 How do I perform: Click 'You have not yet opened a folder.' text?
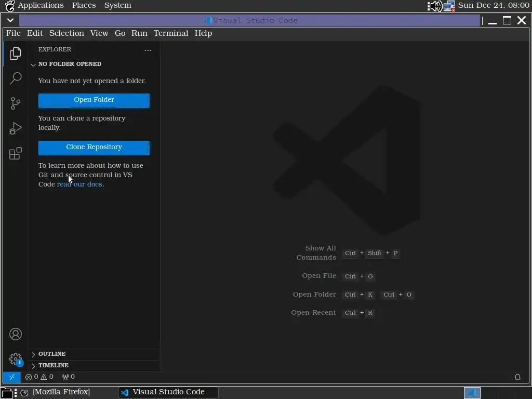tap(92, 81)
